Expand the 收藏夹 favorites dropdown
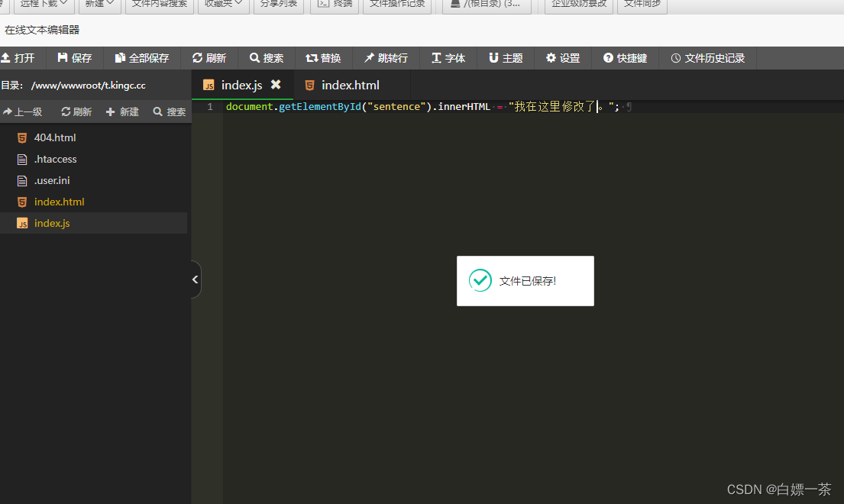This screenshot has width=844, height=504. click(222, 5)
